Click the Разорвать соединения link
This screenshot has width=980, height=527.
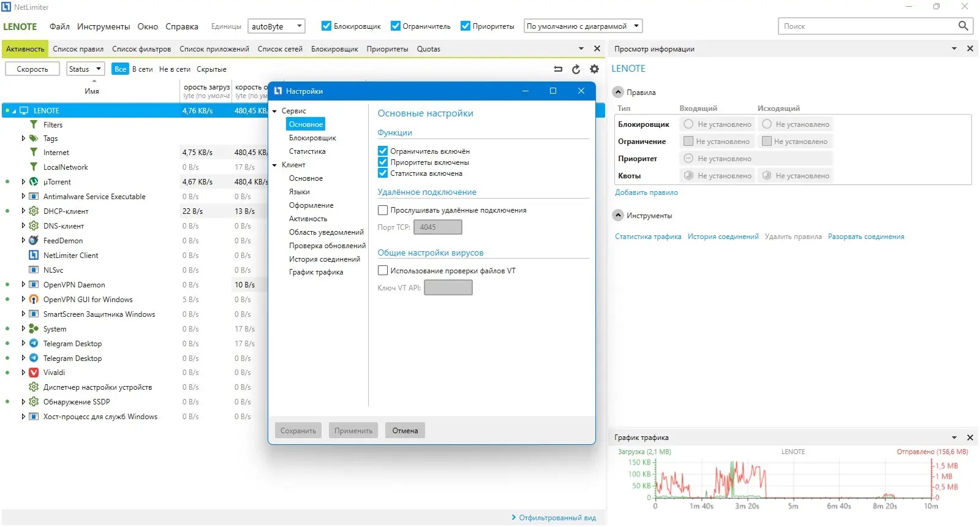(x=866, y=237)
